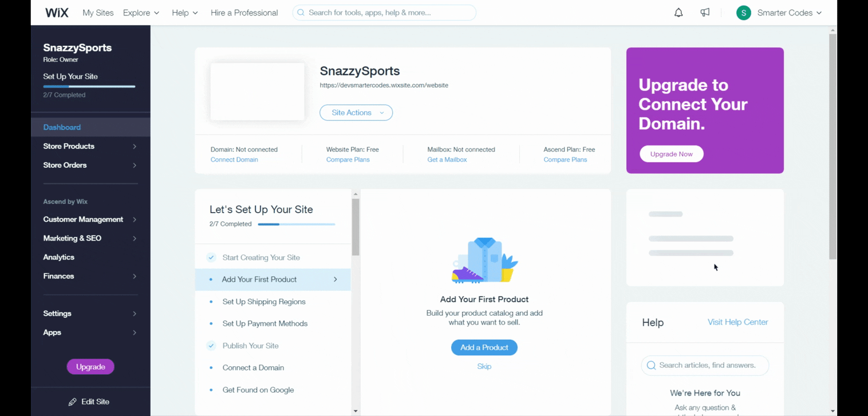
Task: Expand the Help dropdown in top bar
Action: [x=184, y=13]
